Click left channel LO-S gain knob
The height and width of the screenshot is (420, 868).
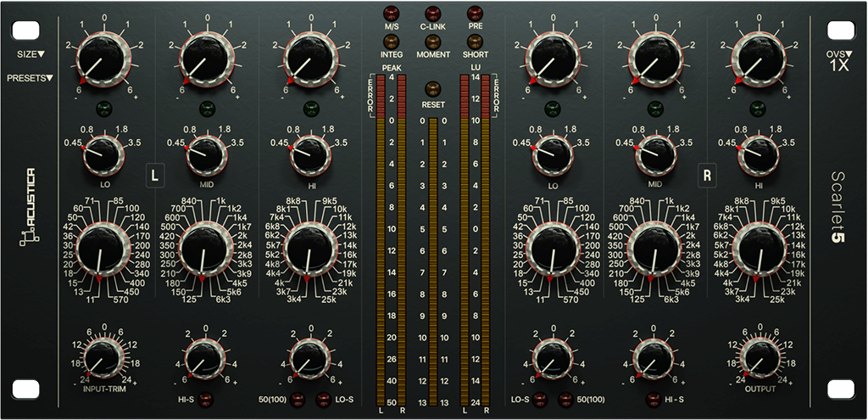click(310, 358)
